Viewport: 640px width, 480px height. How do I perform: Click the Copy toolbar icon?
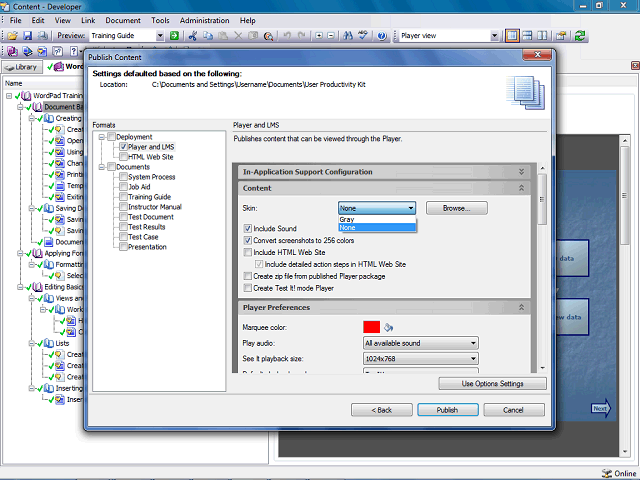click(208, 36)
